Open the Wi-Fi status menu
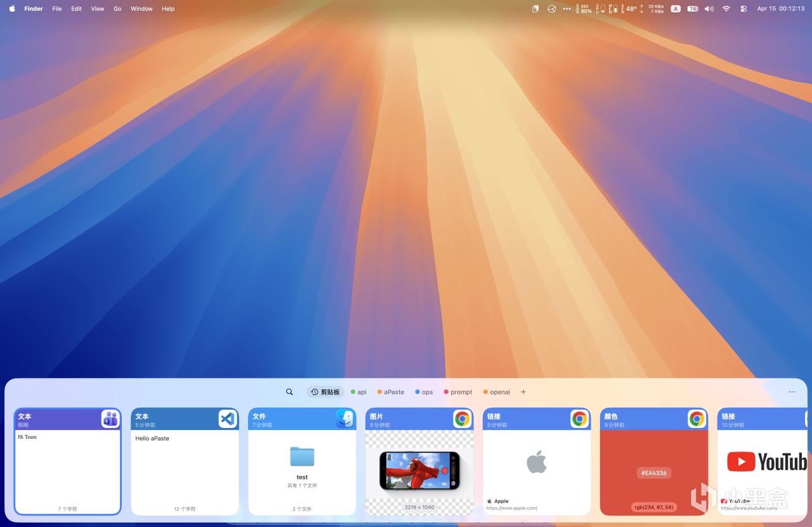Viewport: 812px width, 527px height. pos(726,9)
